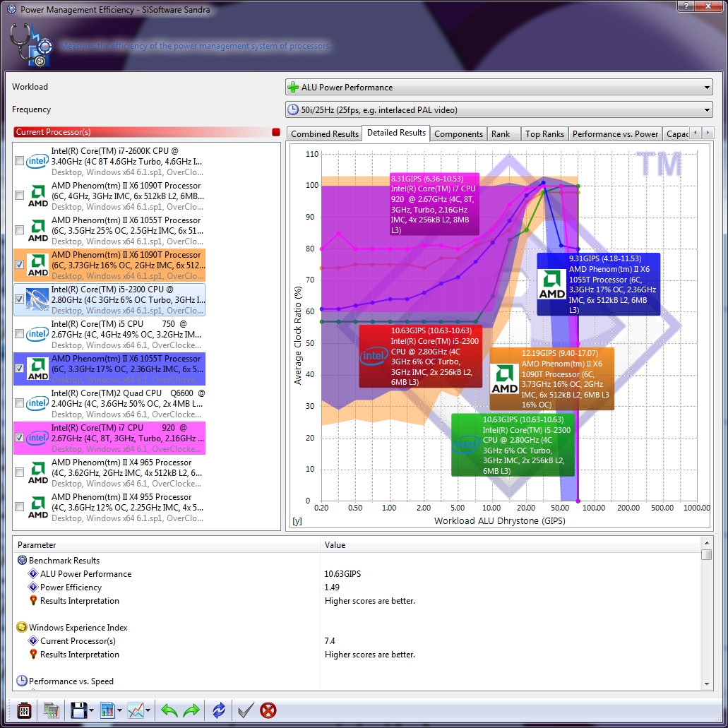Click the blue refresh arrows icon

click(219, 710)
